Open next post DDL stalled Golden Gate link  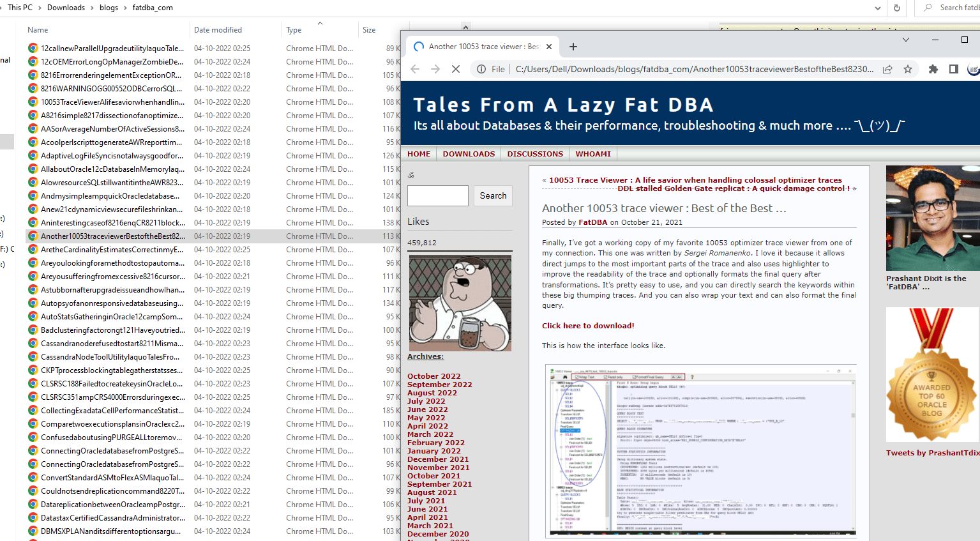[x=734, y=188]
